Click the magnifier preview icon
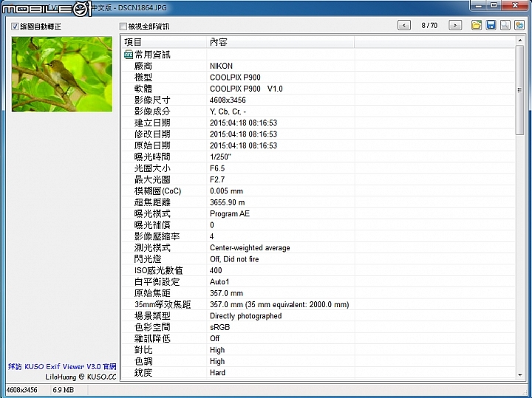 [505, 25]
